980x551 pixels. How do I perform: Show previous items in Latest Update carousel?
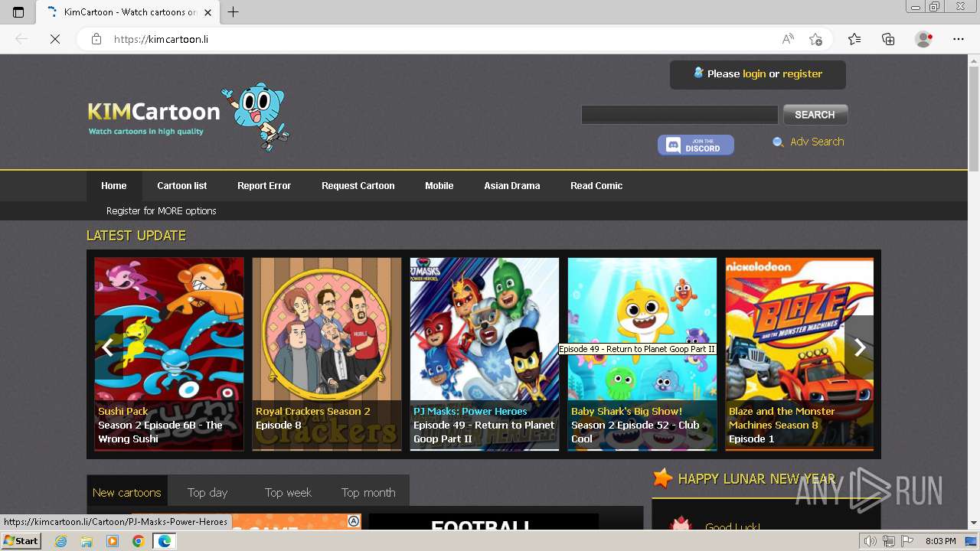click(108, 347)
